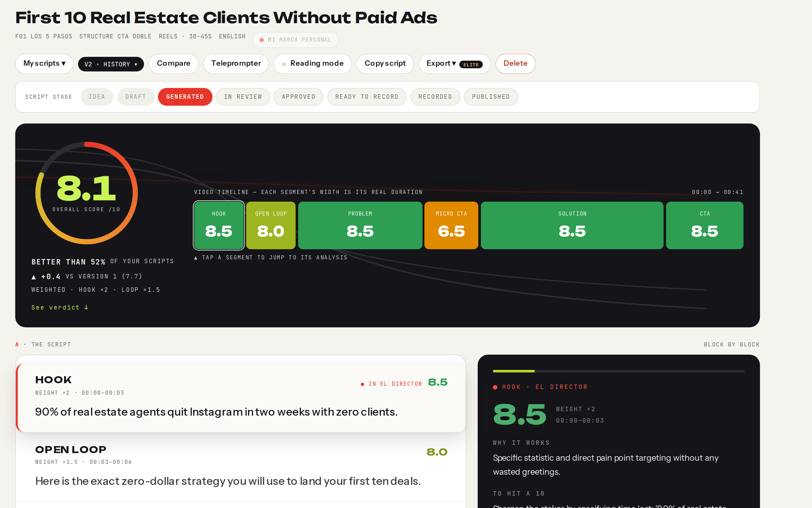Click the '00:00 → 00:41' duration text

click(x=717, y=192)
